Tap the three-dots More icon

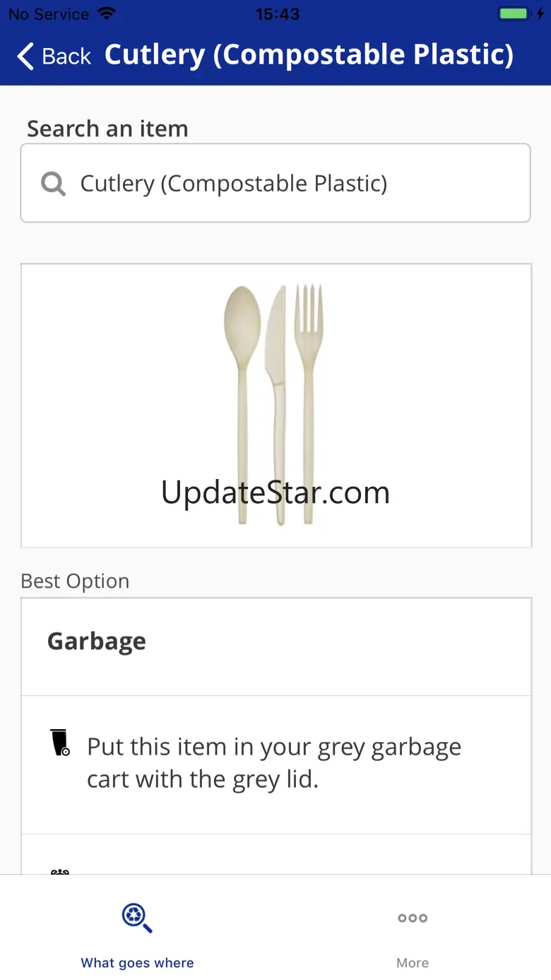(413, 918)
